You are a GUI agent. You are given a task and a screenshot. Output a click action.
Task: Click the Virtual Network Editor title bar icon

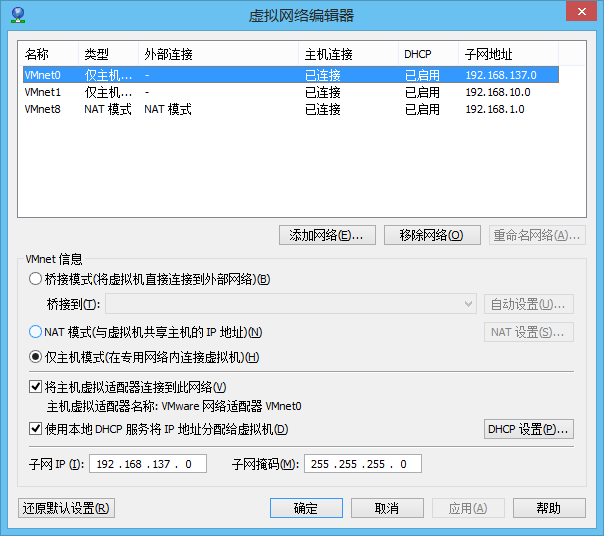[18, 15]
